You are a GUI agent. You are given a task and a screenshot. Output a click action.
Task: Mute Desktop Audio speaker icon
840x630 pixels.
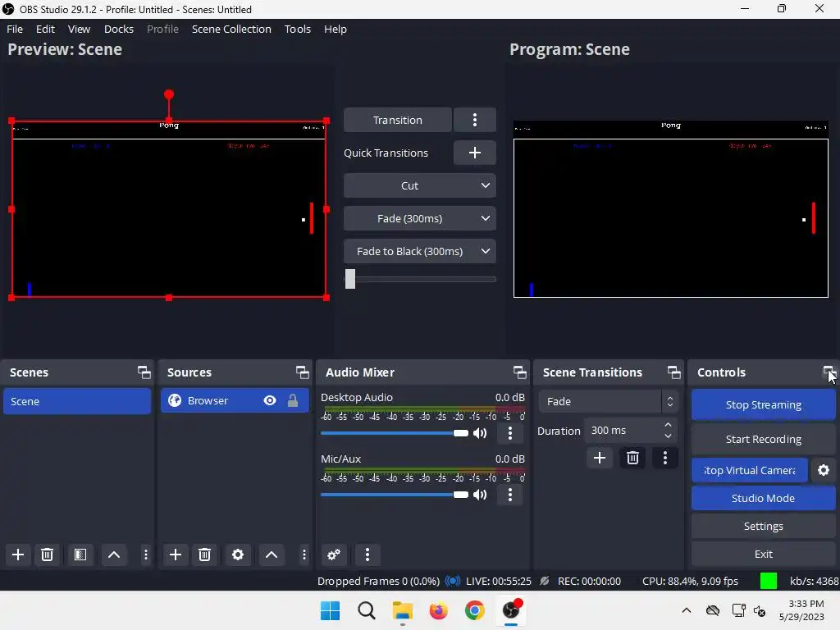tap(480, 433)
